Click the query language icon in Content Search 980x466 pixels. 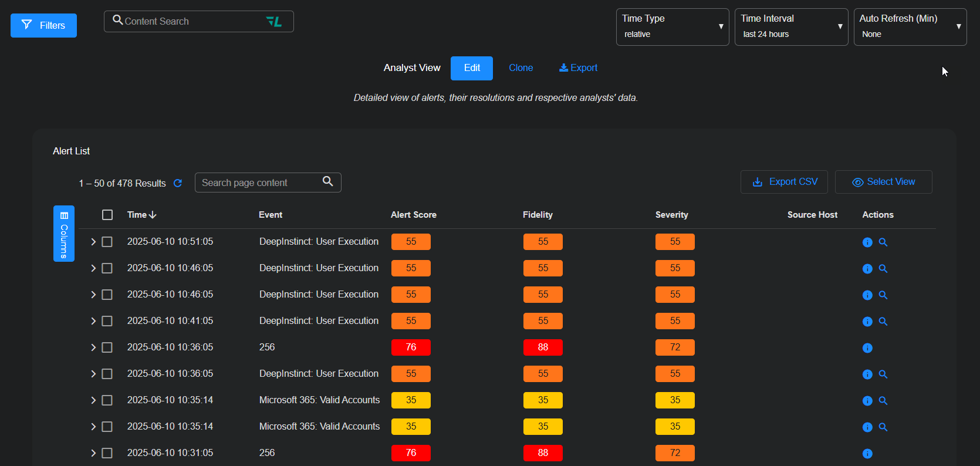tap(274, 22)
